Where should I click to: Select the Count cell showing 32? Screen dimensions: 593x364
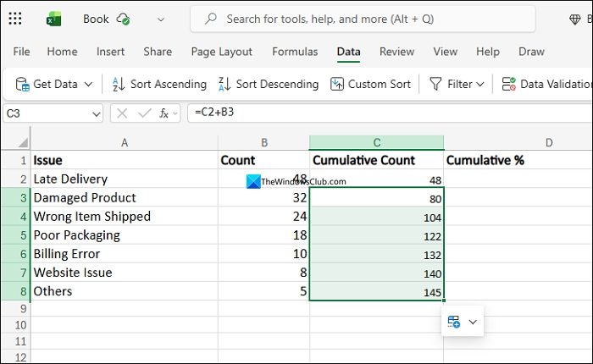click(x=264, y=197)
